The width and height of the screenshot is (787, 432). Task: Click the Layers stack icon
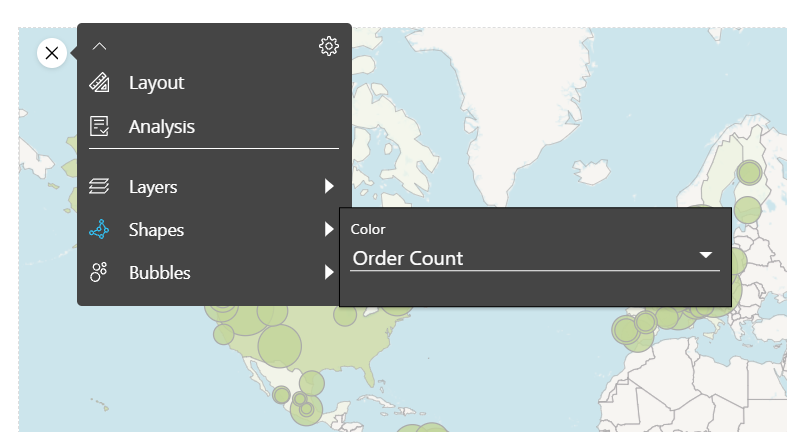pos(99,186)
